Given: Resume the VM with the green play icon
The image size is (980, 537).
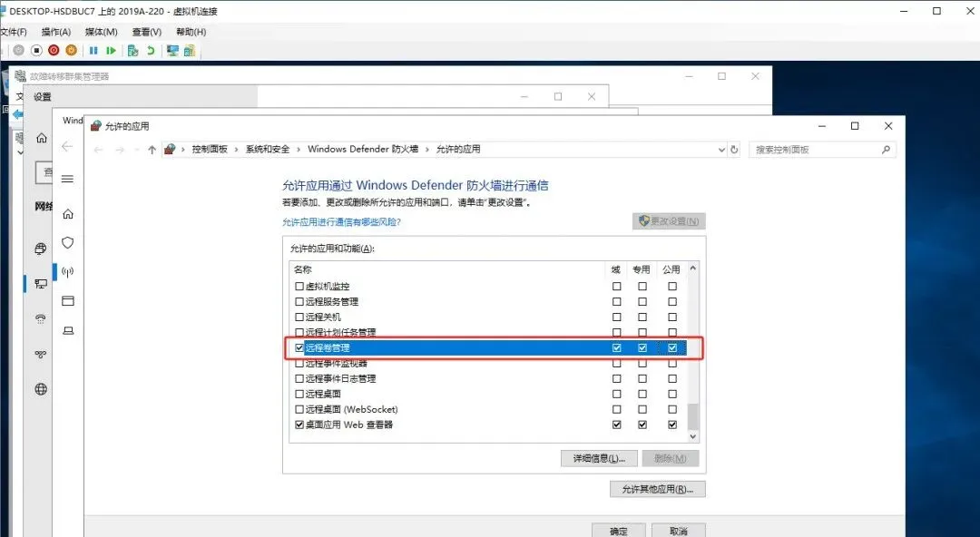Looking at the screenshot, I should [x=110, y=50].
